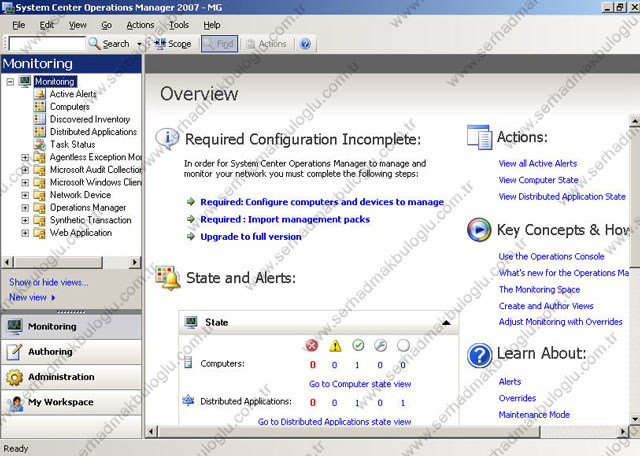Select the Synthetic Transaction tree item text
This screenshot has width=640, height=456.
[x=91, y=220]
